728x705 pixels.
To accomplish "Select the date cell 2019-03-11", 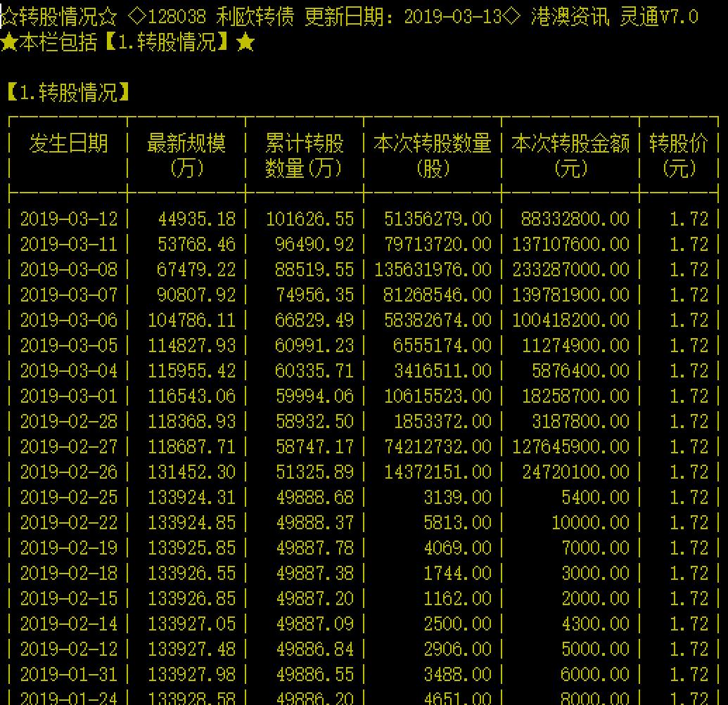I will tap(69, 244).
